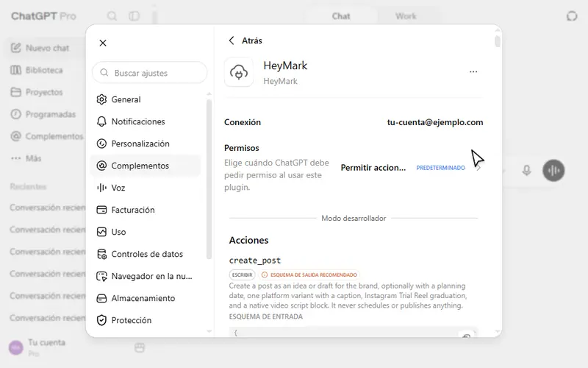Click the settings list scrollbar
Screen dimensions: 588x368
pos(209,179)
